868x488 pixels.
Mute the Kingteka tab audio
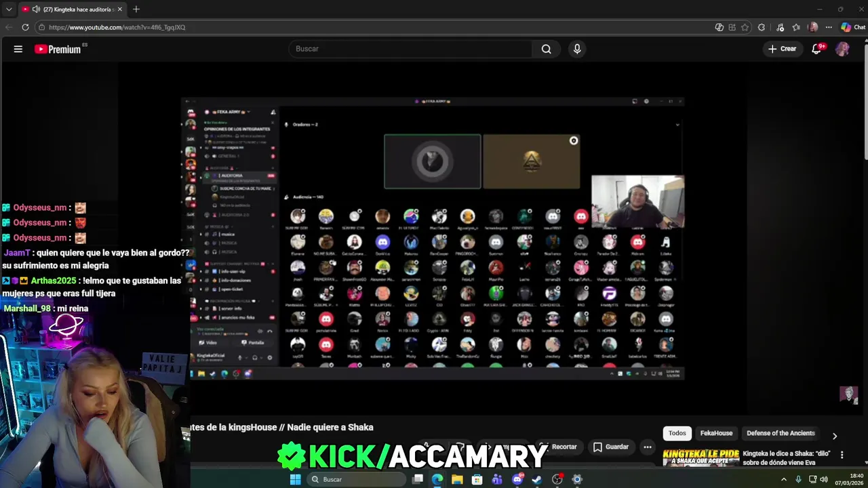[35, 9]
